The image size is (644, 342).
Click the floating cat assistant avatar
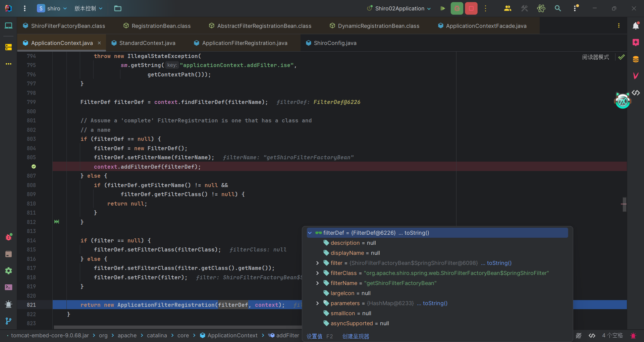point(623,100)
